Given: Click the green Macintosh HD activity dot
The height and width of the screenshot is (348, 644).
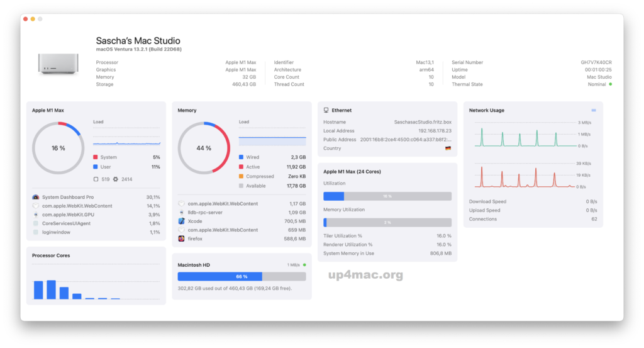Looking at the screenshot, I should pos(304,265).
